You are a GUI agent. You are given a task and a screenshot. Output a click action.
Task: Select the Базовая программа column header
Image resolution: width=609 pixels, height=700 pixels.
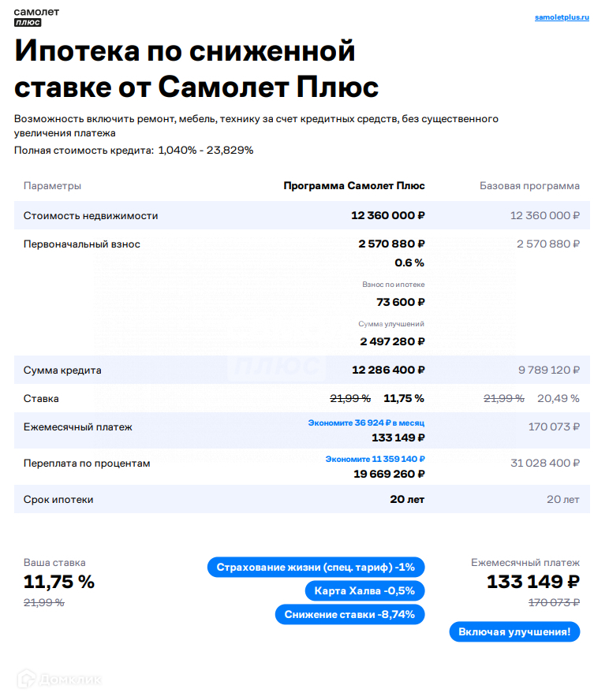click(529, 186)
